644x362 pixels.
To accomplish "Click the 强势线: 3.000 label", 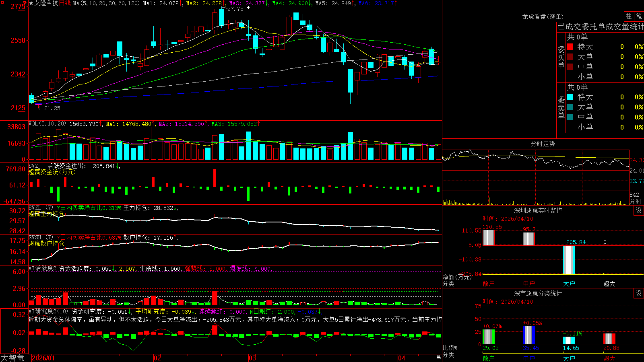I will point(205,268).
